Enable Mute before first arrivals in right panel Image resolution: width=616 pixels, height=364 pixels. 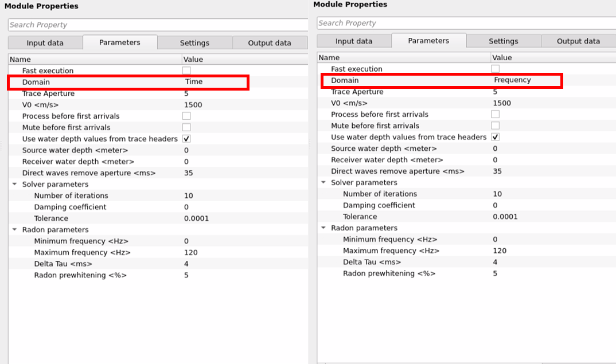tap(496, 126)
